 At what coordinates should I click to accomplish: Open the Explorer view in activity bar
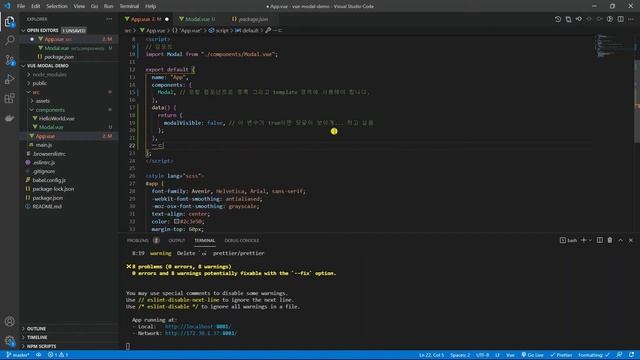click(9, 22)
